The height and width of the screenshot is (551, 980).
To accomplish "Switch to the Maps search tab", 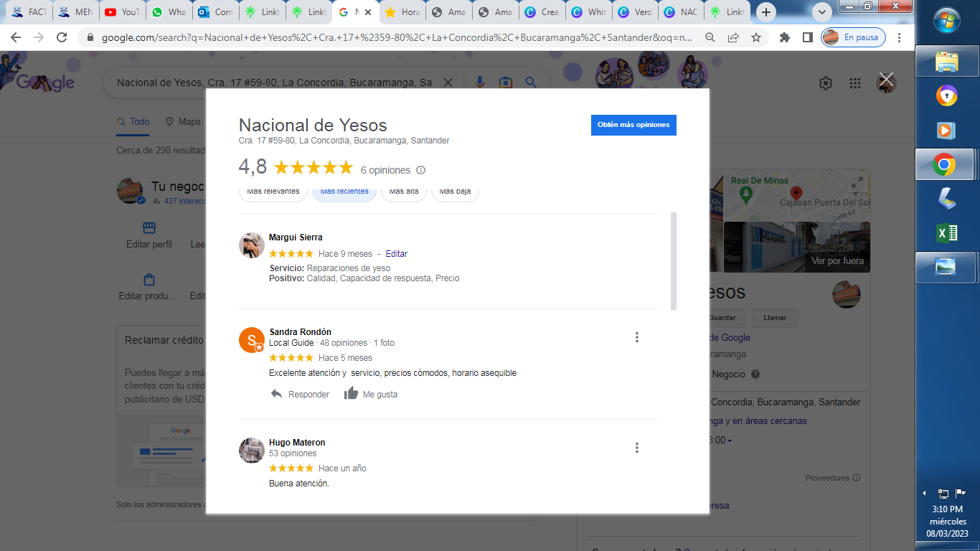I will (183, 122).
